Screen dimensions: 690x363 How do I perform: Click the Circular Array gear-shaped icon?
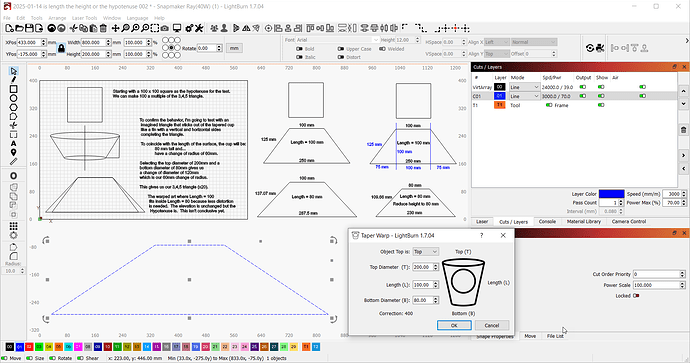click(13, 235)
